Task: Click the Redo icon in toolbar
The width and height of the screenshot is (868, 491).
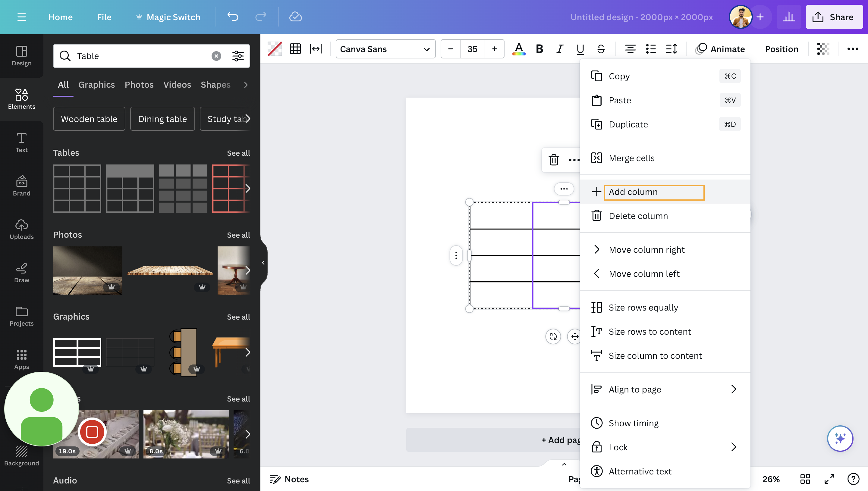Action: 260,16
